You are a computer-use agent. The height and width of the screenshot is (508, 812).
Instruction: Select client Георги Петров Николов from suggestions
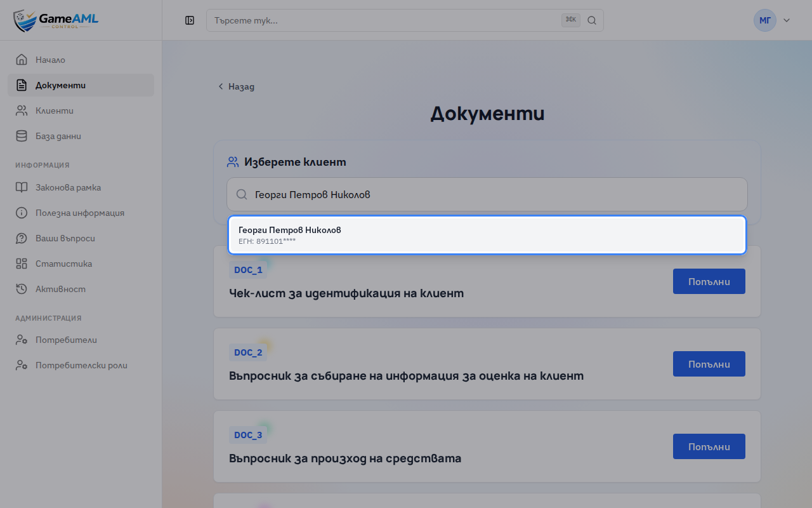[487, 235]
